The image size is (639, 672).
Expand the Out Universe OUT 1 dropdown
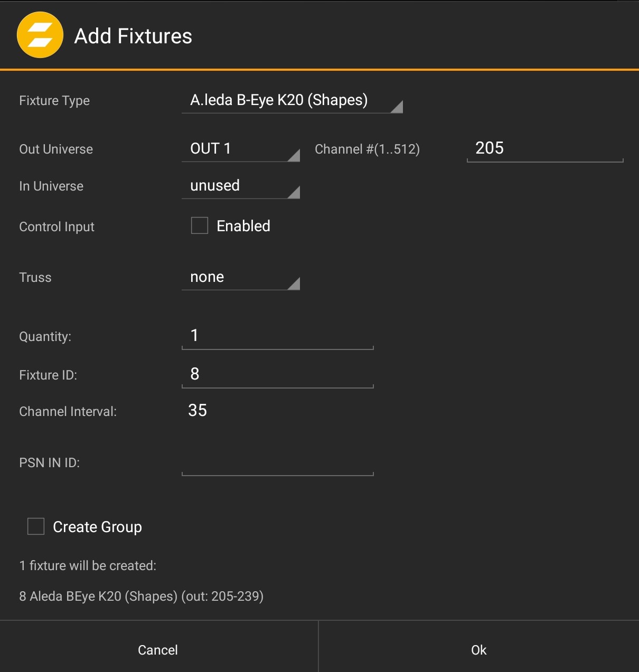tap(241, 149)
